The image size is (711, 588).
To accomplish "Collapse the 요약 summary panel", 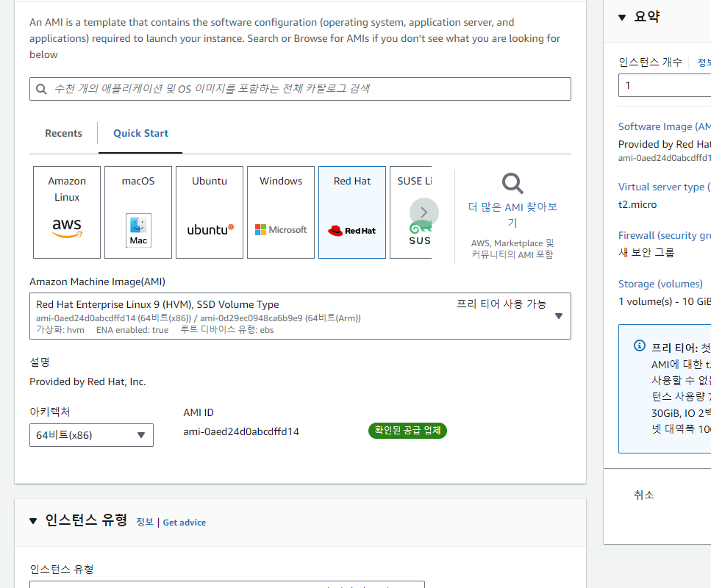I will point(622,17).
